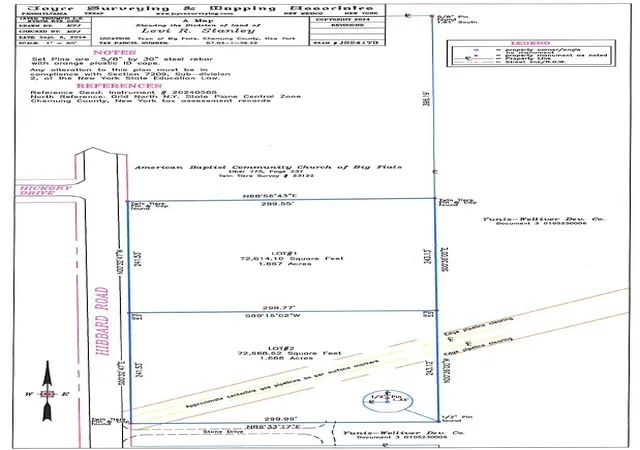Screen dimensions: 640x450
Task: Click the REFERENCES section heading
Action: tap(119, 86)
